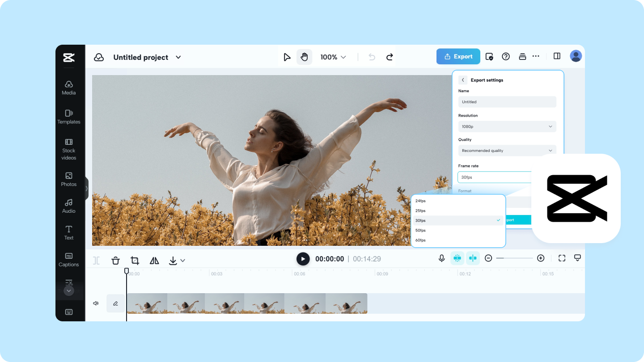Screen dimensions: 644x362
Task: Delete the selected clip with trash icon
Action: (116, 260)
